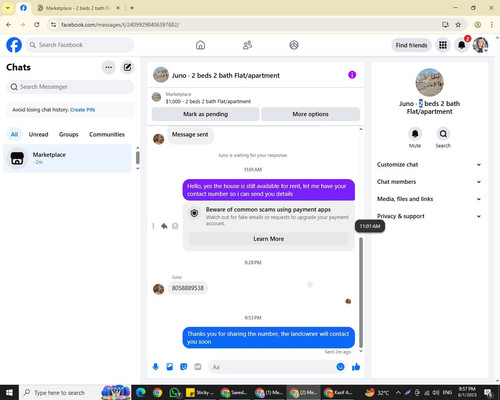Open Sticky Notes taskbar item
Viewport: 500px width, 400px height.
pos(200,392)
